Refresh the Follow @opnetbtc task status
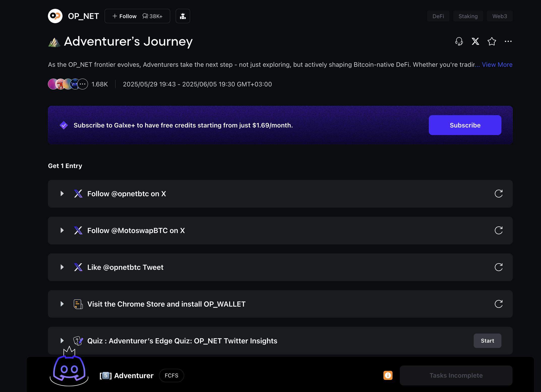The width and height of the screenshot is (541, 392). [498, 194]
